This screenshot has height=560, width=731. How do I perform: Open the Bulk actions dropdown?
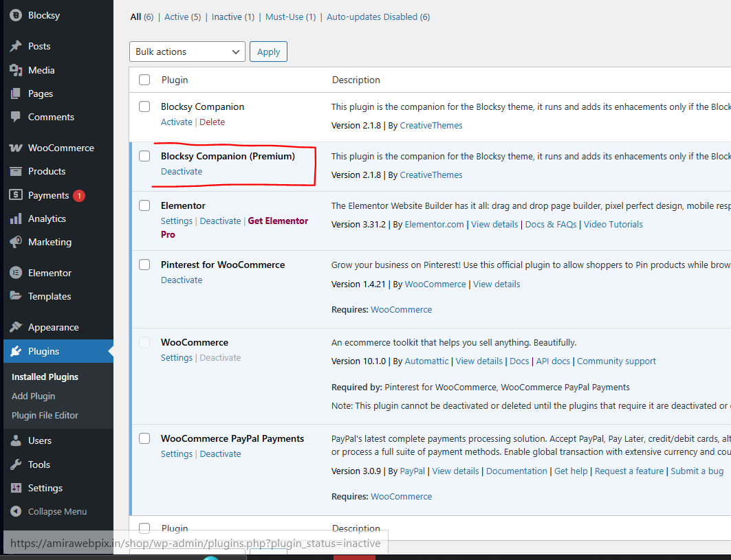pos(186,52)
